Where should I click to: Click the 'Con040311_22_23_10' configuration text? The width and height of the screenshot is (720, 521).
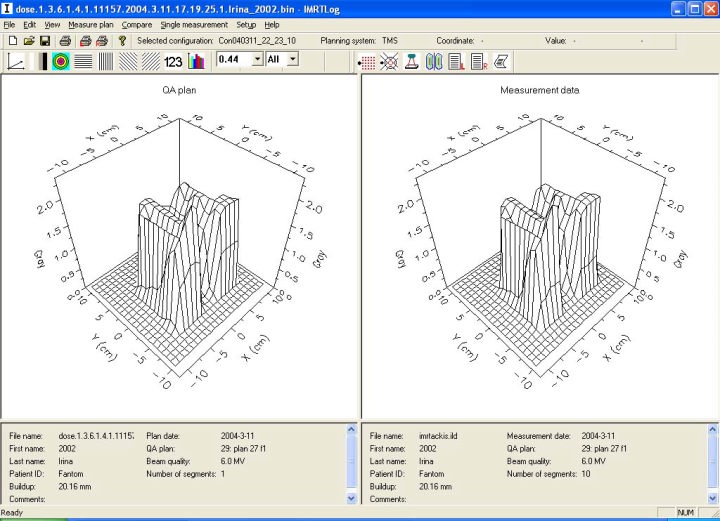[x=257, y=41]
